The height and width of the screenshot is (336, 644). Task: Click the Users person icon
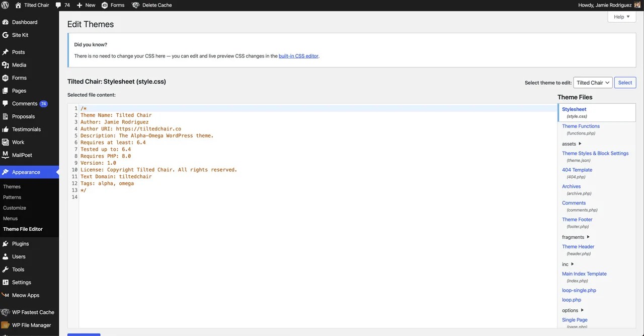[x=6, y=256]
